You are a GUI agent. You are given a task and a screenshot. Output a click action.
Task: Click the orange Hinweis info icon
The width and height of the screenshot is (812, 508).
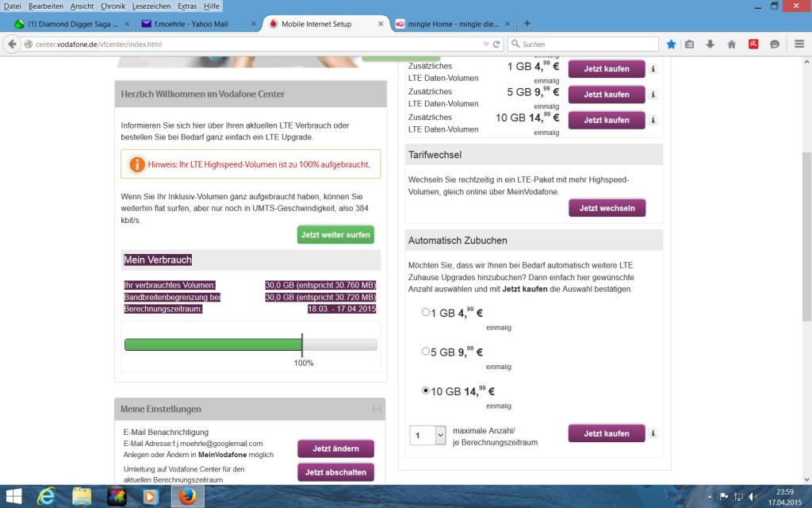136,164
